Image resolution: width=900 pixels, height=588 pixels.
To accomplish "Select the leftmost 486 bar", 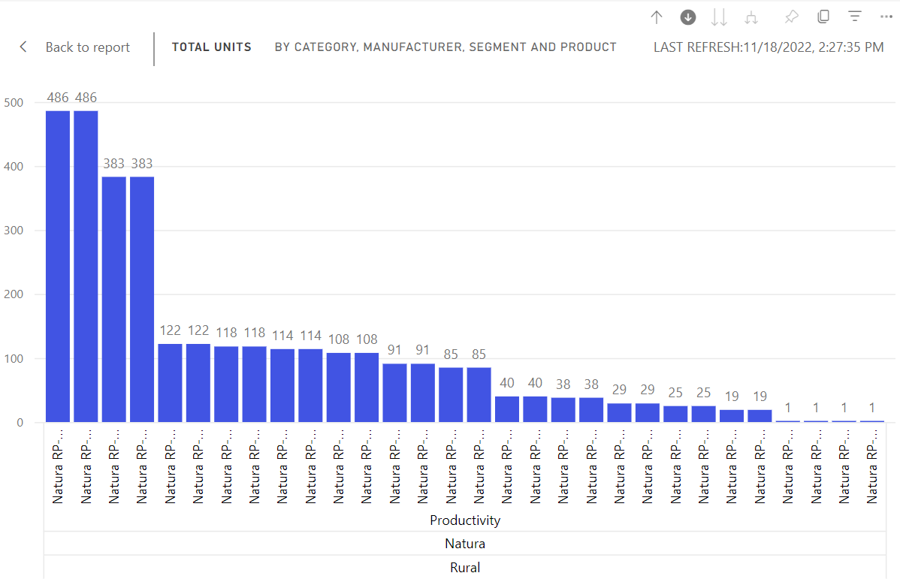I will coord(58,266).
